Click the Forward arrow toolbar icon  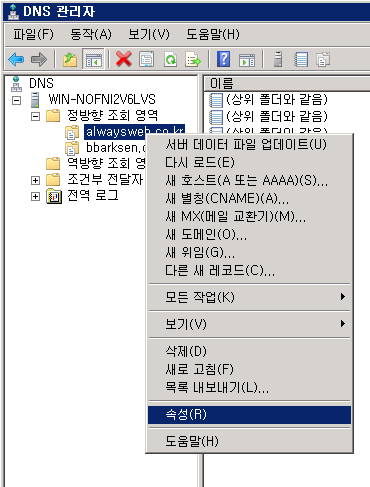coord(39,60)
